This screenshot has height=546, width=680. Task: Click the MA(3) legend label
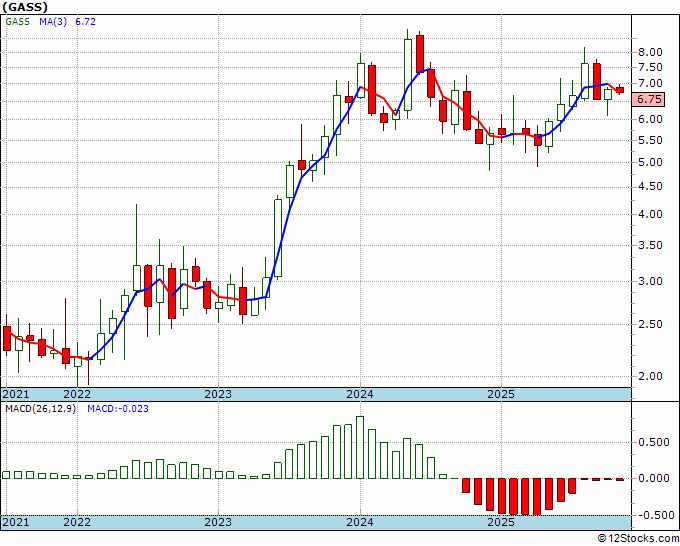tap(53, 22)
